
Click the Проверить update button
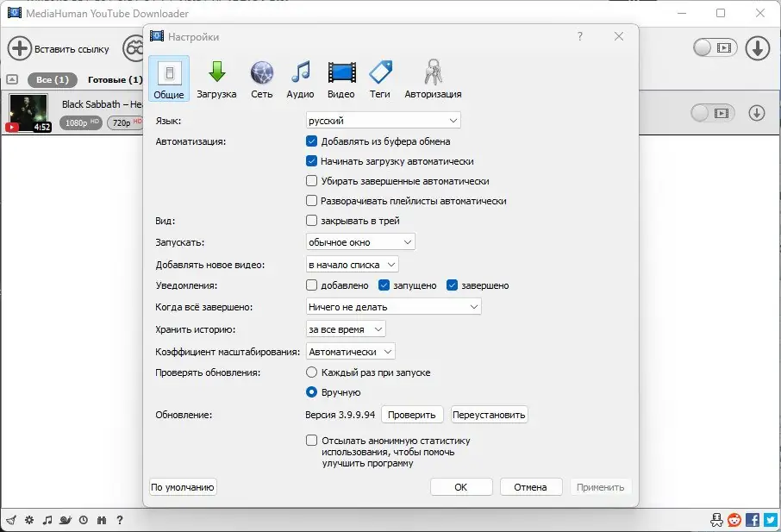pos(412,414)
